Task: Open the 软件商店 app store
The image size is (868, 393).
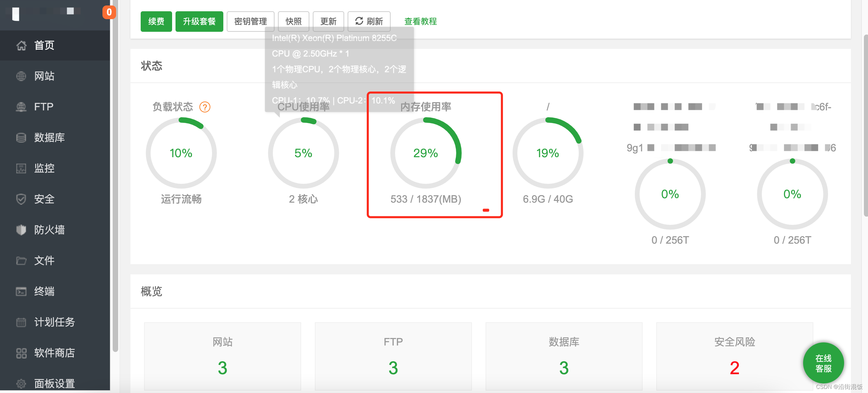Action: coord(54,353)
